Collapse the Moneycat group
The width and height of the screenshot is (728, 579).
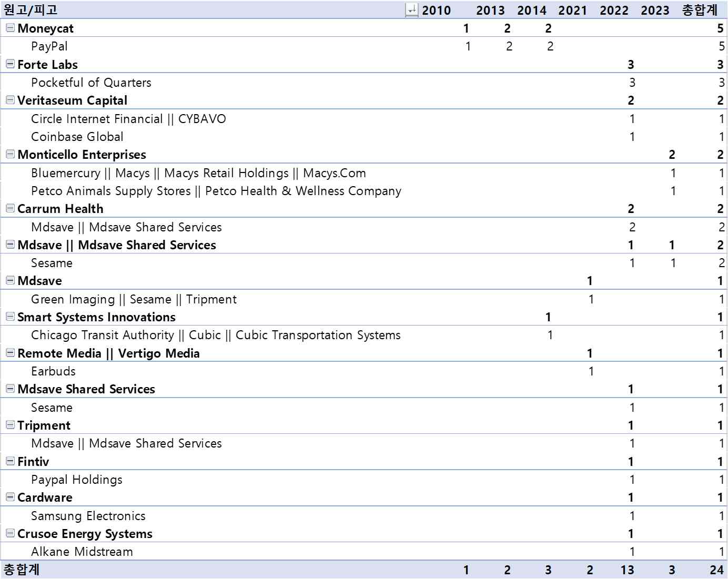[10, 28]
